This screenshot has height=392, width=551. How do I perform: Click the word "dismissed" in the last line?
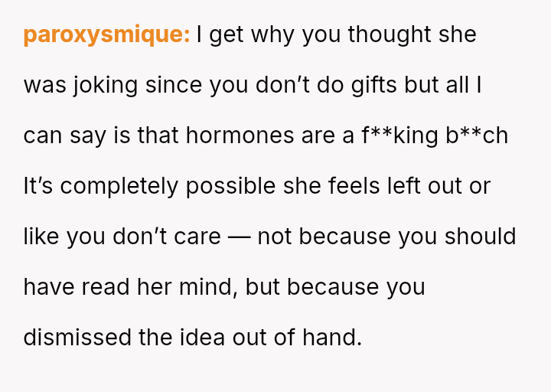tap(77, 337)
